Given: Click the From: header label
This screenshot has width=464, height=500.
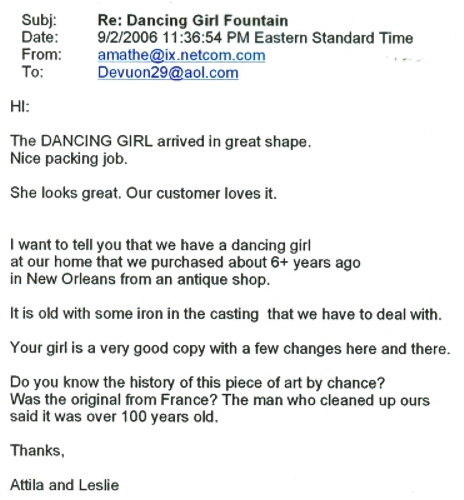Looking at the screenshot, I should coord(41,54).
